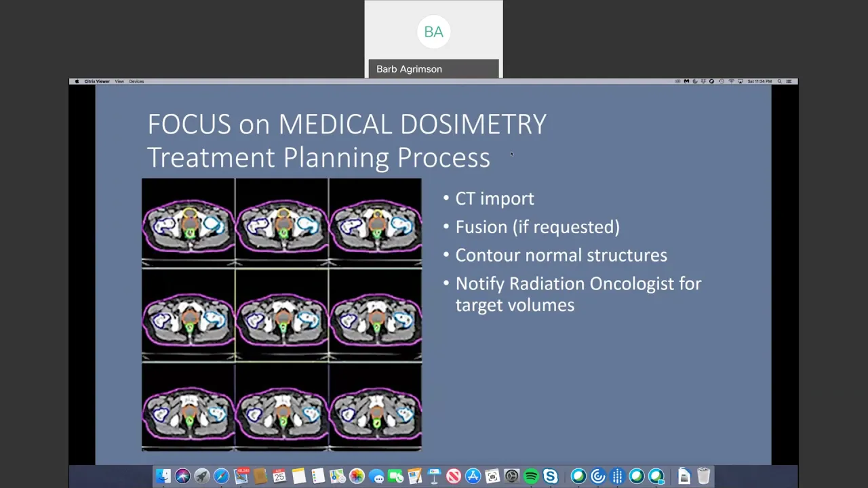Open Mail with unread badge in dock

tap(241, 476)
